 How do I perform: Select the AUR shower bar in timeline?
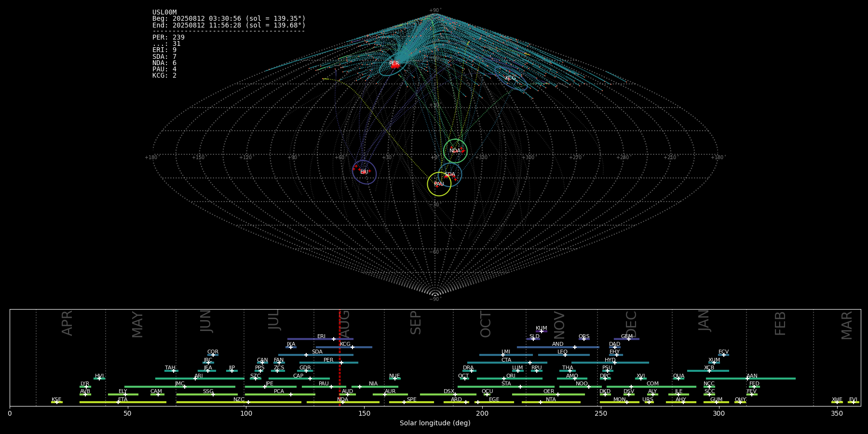coord(390,394)
